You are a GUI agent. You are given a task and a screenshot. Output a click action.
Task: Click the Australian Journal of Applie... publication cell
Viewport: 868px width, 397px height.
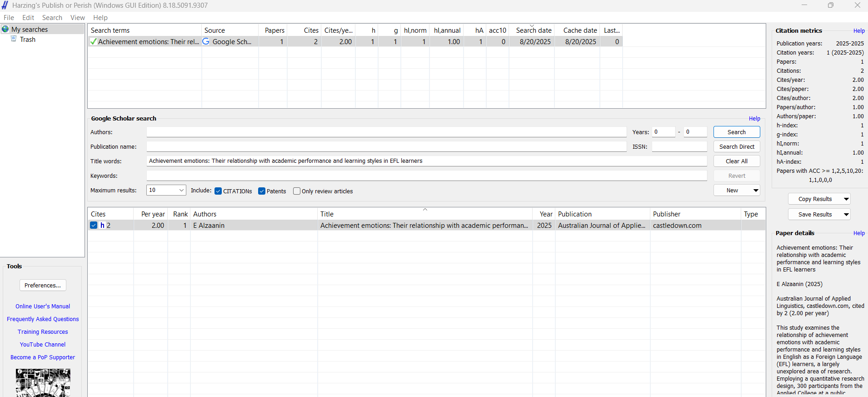pos(602,225)
